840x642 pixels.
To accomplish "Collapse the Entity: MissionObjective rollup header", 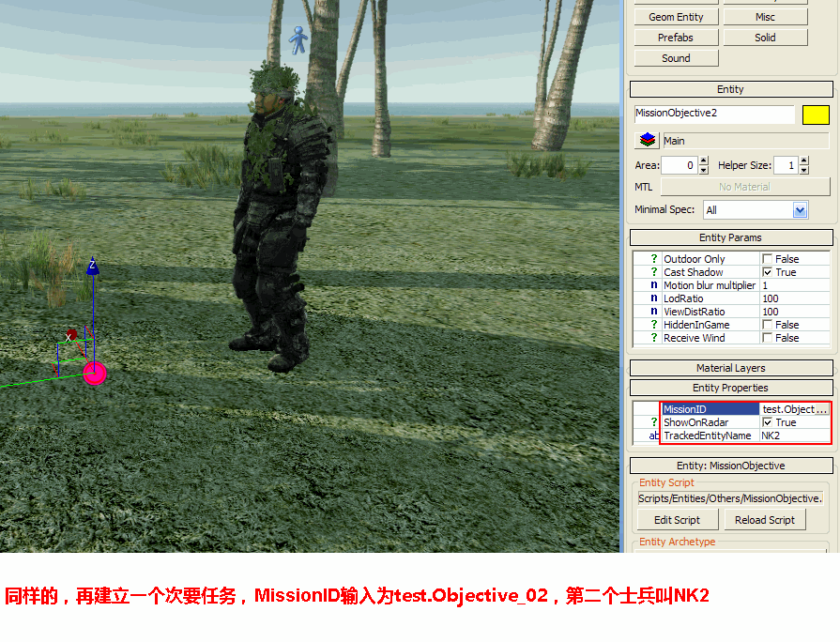I will tap(731, 466).
